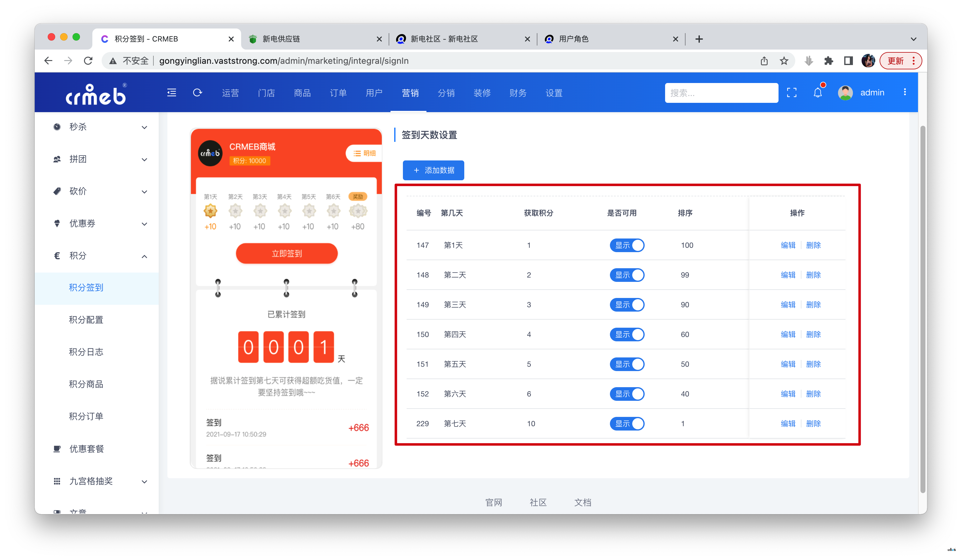962x560 pixels.
Task: Switch to the 新电社区 browser tab
Action: [x=463, y=39]
